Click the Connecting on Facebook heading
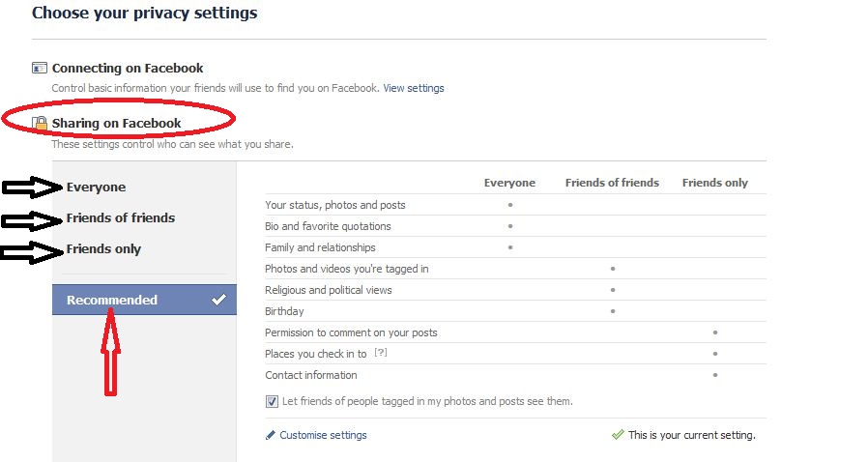This screenshot has width=868, height=462. pyautogui.click(x=128, y=68)
